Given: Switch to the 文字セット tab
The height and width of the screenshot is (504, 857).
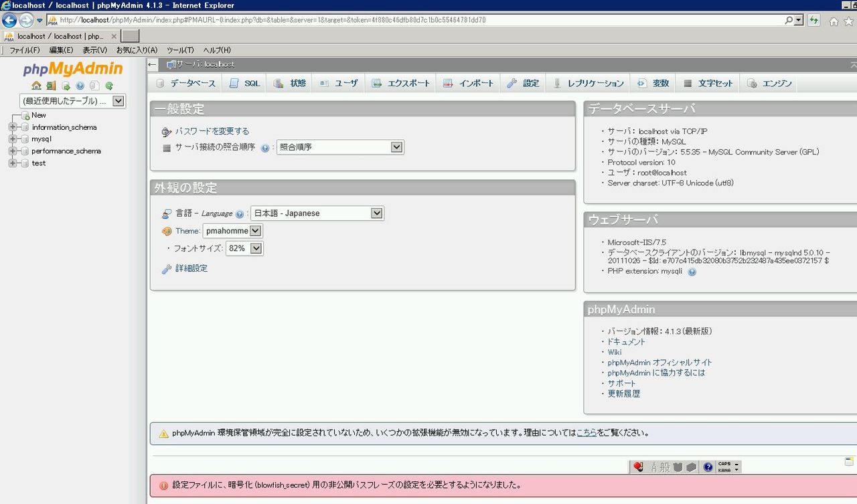Looking at the screenshot, I should coord(708,83).
